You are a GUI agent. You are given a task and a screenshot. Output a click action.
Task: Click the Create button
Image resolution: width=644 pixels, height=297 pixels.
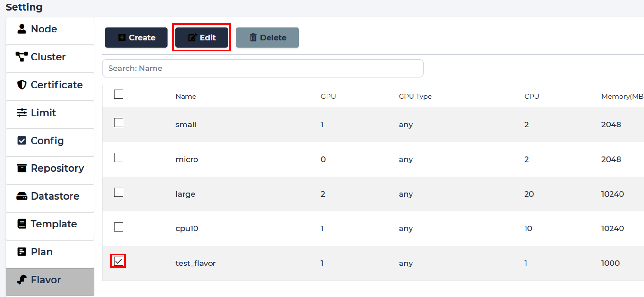(136, 38)
